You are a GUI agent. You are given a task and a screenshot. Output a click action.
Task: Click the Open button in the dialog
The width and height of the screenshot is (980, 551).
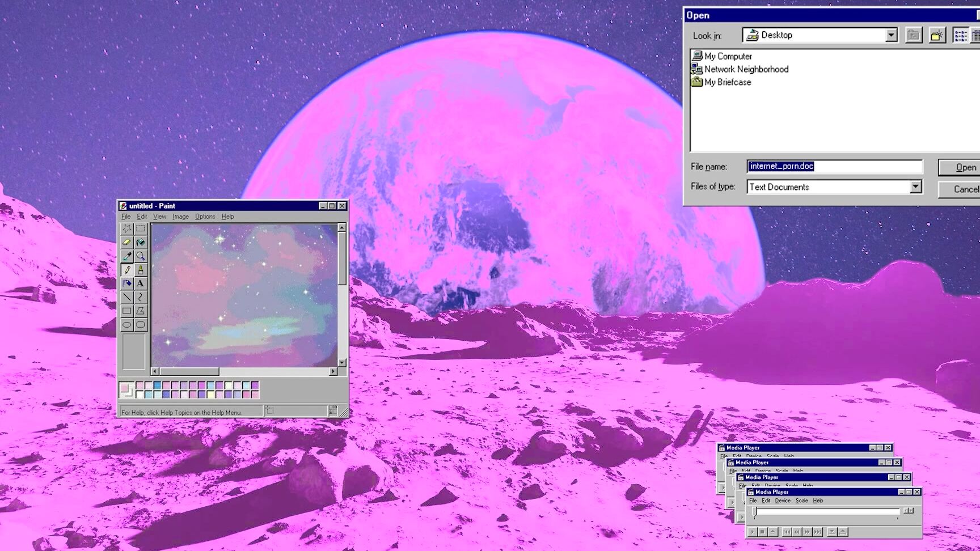click(965, 167)
